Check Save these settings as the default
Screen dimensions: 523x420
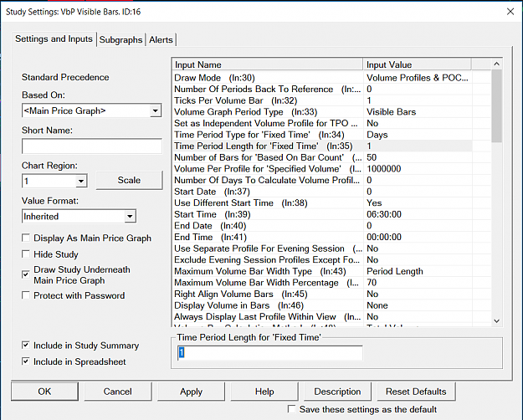click(291, 409)
